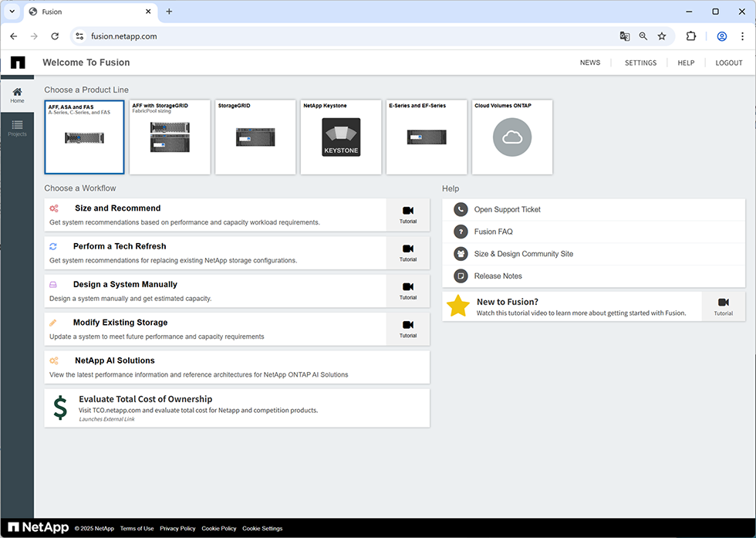Open NetApp AI Solutions workflow

click(x=237, y=367)
